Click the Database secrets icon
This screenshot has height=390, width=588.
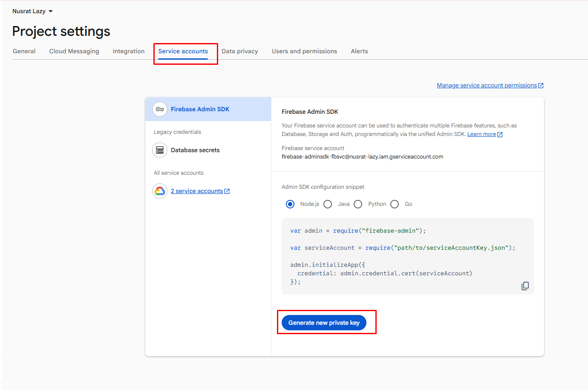pos(160,150)
